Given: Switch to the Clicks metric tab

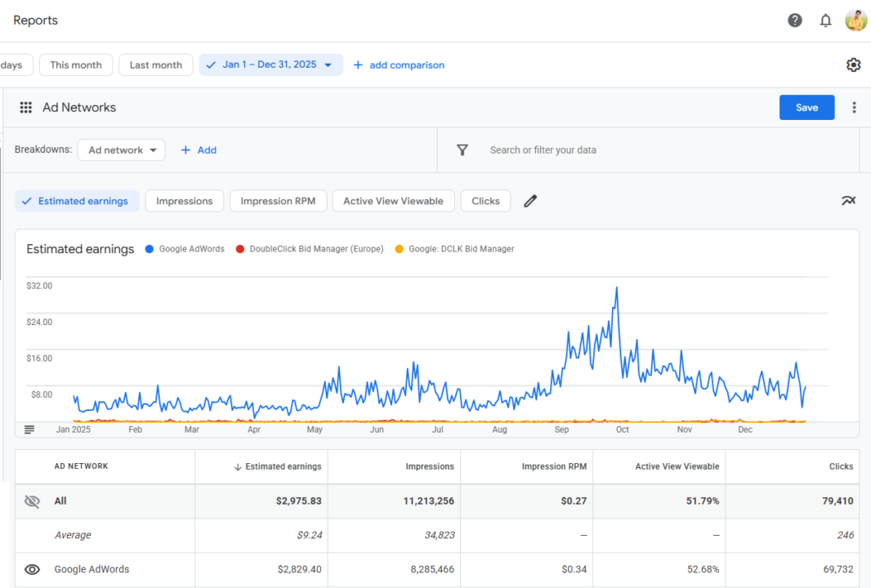Looking at the screenshot, I should coord(485,200).
